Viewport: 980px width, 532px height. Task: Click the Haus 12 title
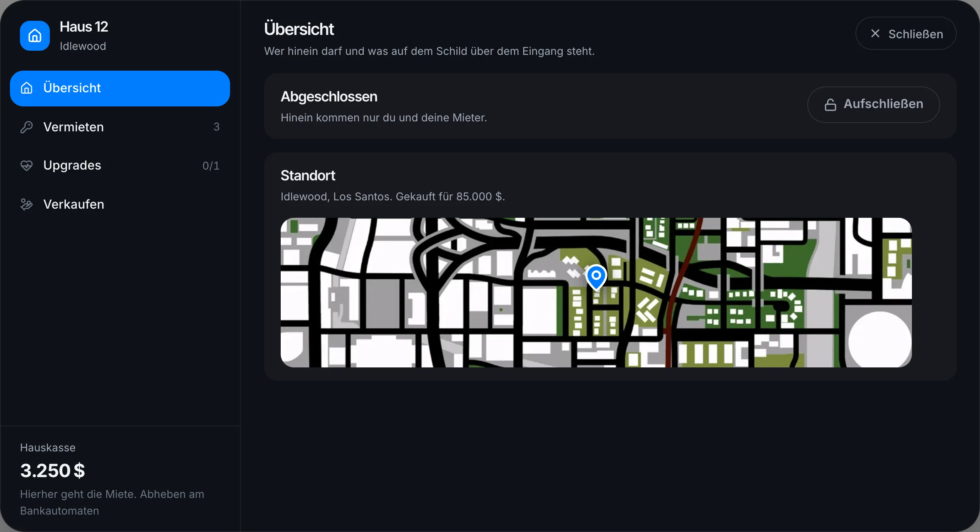click(x=84, y=27)
